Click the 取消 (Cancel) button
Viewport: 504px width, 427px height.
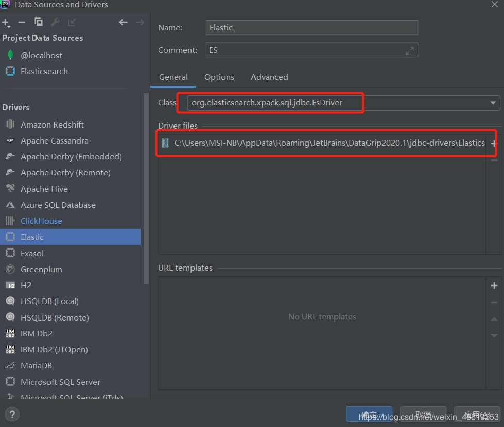click(423, 415)
